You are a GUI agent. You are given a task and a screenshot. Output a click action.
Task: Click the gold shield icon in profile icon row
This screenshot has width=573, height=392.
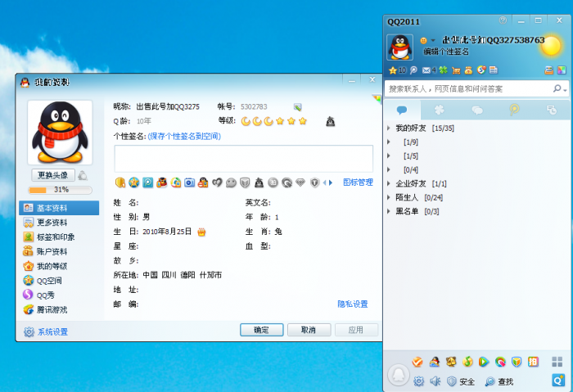[120, 182]
